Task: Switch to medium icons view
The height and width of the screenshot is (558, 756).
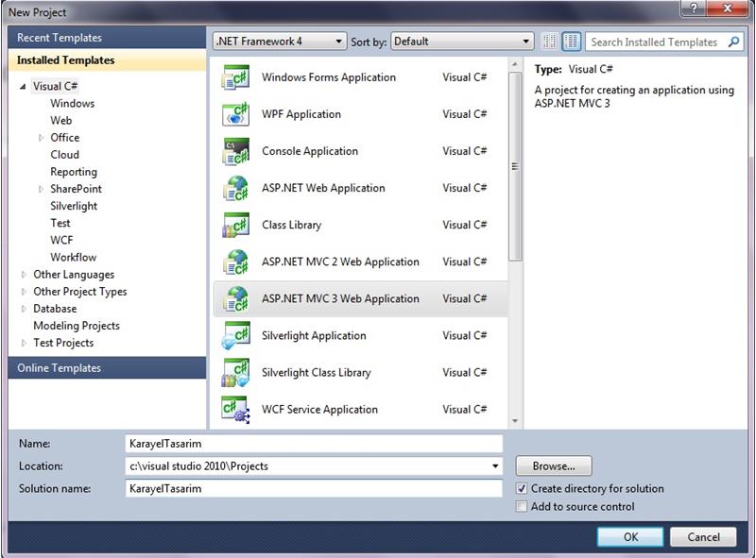Action: coord(572,42)
